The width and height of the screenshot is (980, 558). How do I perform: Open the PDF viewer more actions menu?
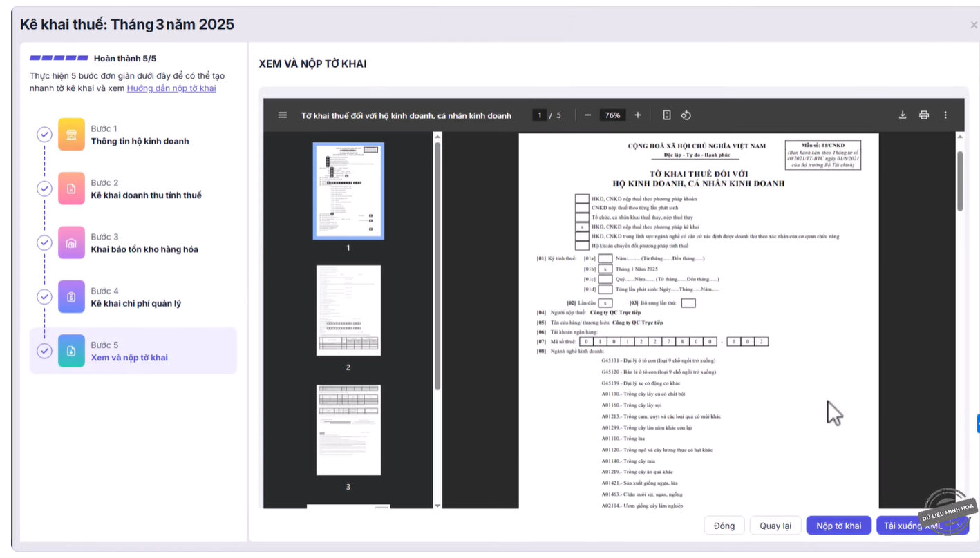point(945,115)
